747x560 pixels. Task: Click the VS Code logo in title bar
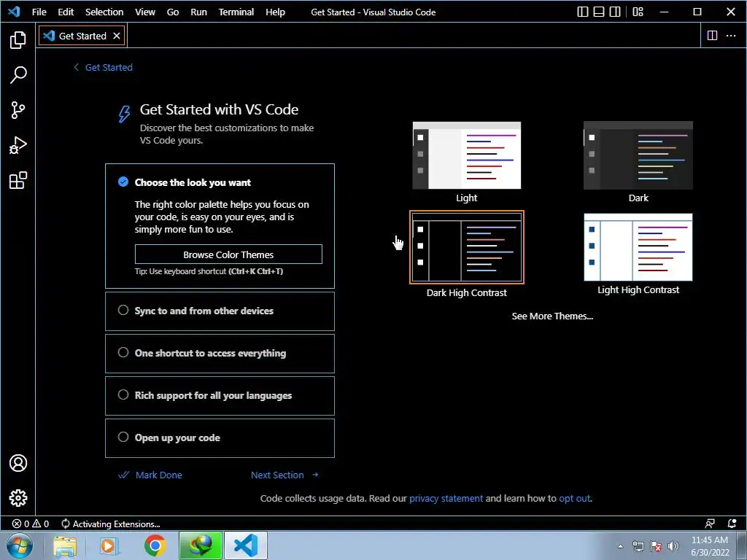(x=14, y=12)
